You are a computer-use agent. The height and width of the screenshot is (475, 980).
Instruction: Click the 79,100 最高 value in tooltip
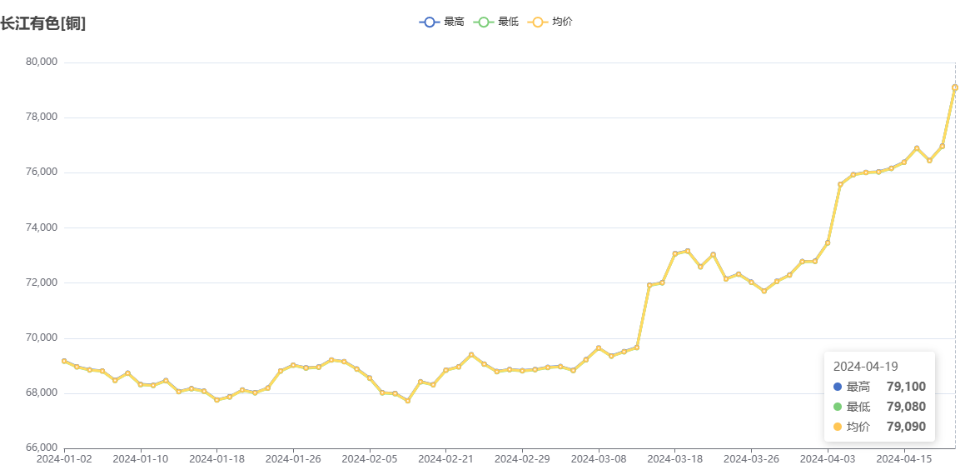906,387
